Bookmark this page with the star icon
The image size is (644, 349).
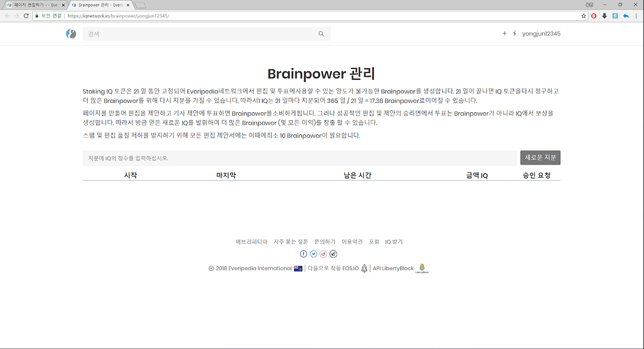583,15
